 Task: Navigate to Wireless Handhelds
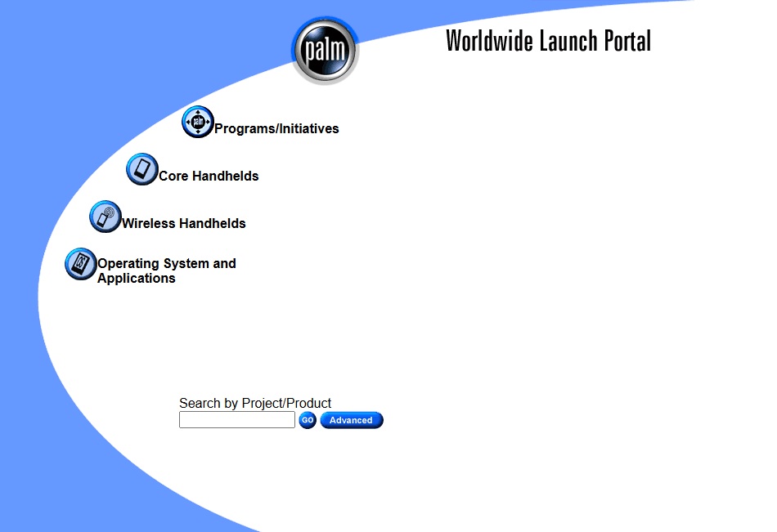pos(183,223)
